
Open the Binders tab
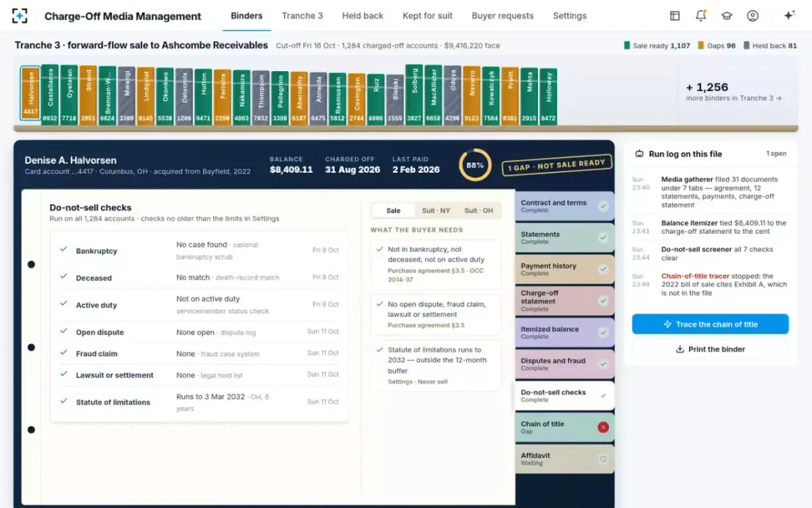246,16
